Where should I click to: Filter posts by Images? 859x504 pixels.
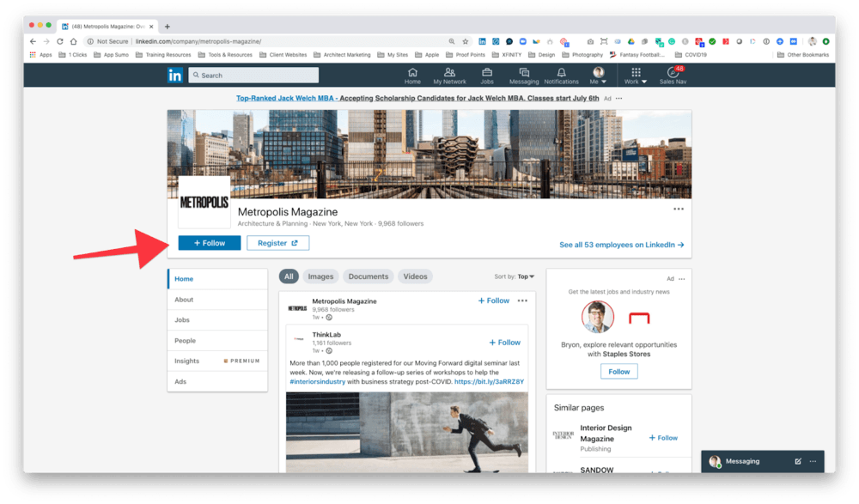320,276
